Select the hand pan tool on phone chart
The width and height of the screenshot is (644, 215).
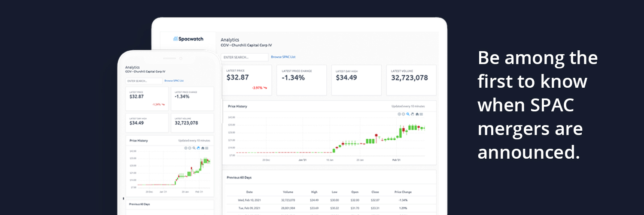coord(198,148)
